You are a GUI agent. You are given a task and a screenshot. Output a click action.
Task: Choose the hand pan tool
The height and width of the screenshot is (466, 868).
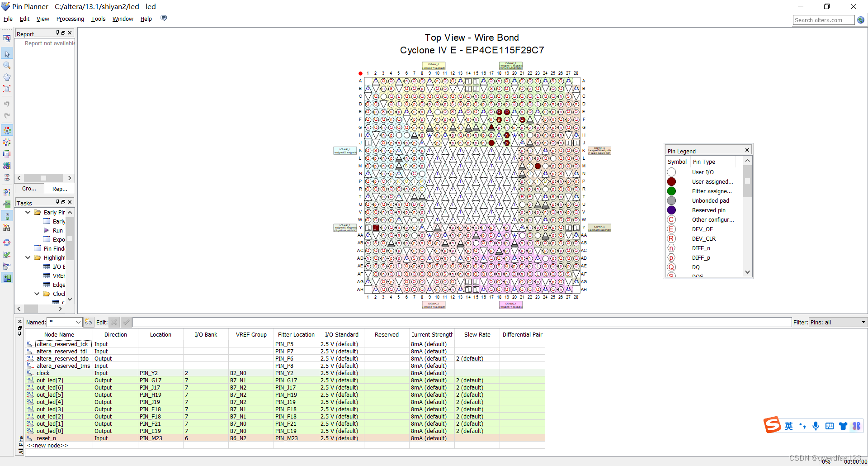click(7, 77)
